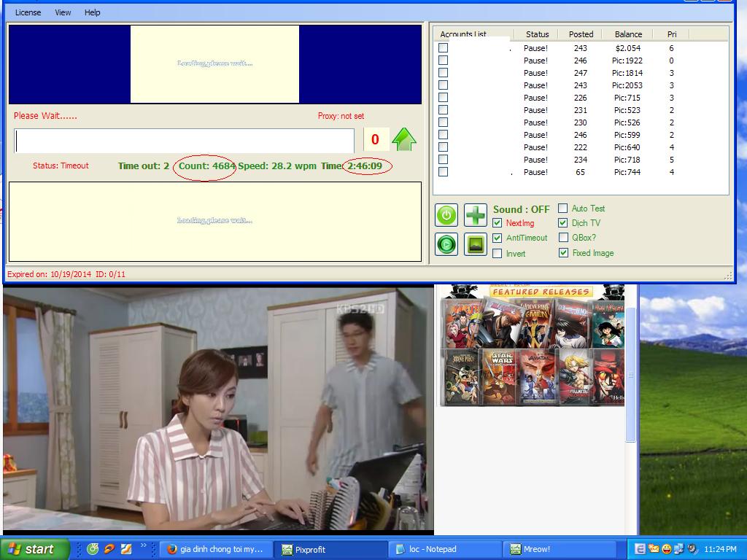Enable the QBox? checkbox
Image resolution: width=747 pixels, height=560 pixels.
coord(563,237)
